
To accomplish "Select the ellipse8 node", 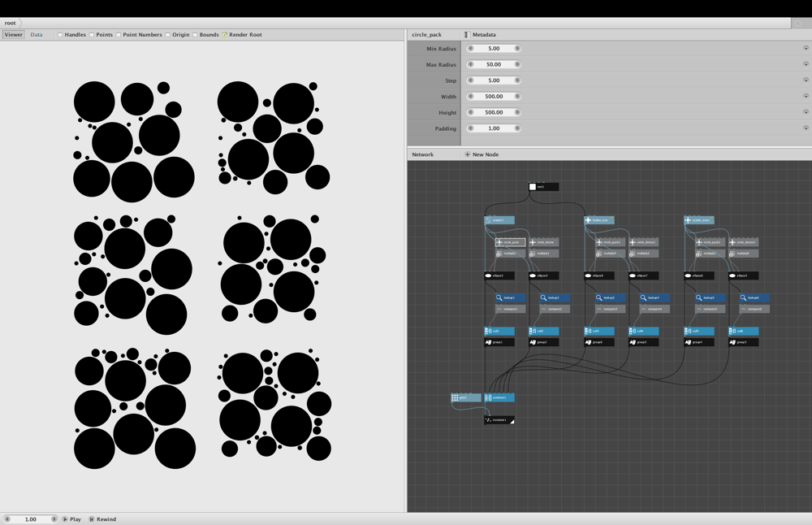I will 599,276.
